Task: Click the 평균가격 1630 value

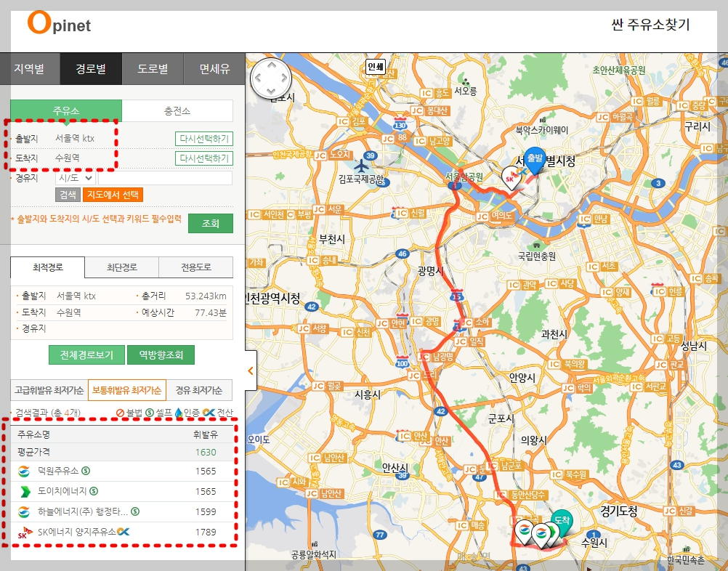Action: 206,452
